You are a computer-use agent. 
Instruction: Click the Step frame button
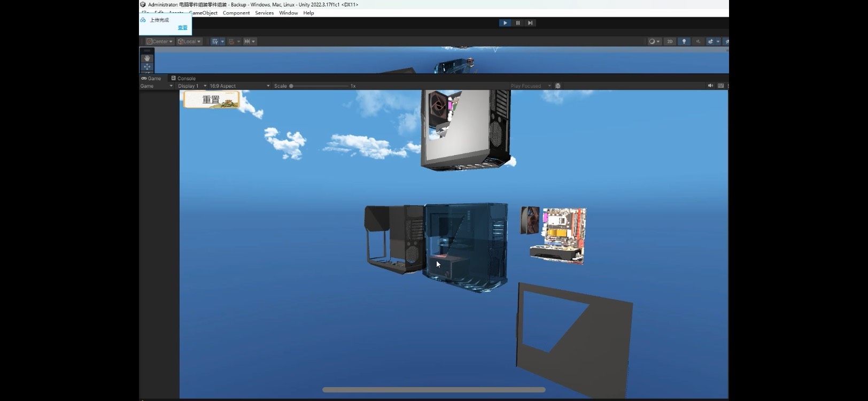530,23
